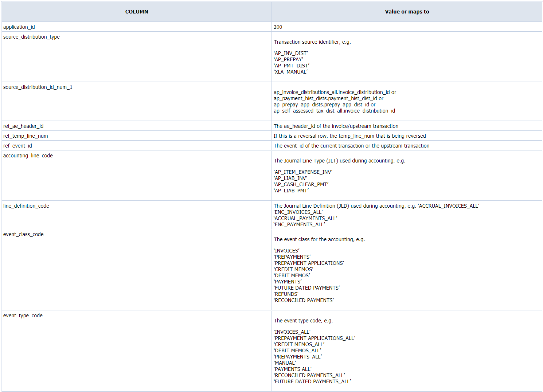Select the event_class_code row

click(x=23, y=234)
